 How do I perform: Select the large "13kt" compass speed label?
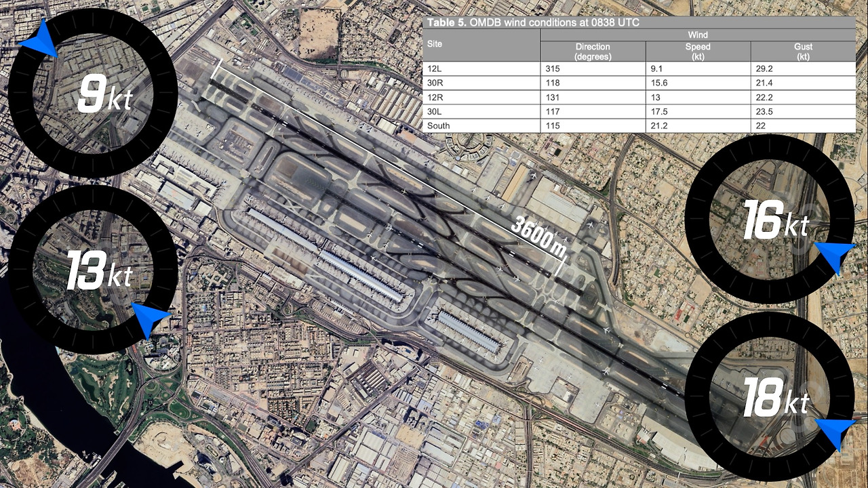click(x=99, y=270)
